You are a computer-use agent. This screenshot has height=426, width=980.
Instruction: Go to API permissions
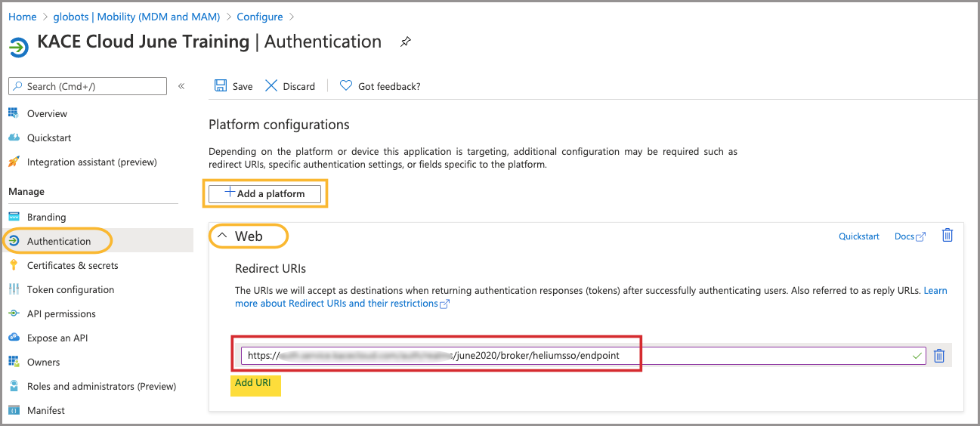61,313
